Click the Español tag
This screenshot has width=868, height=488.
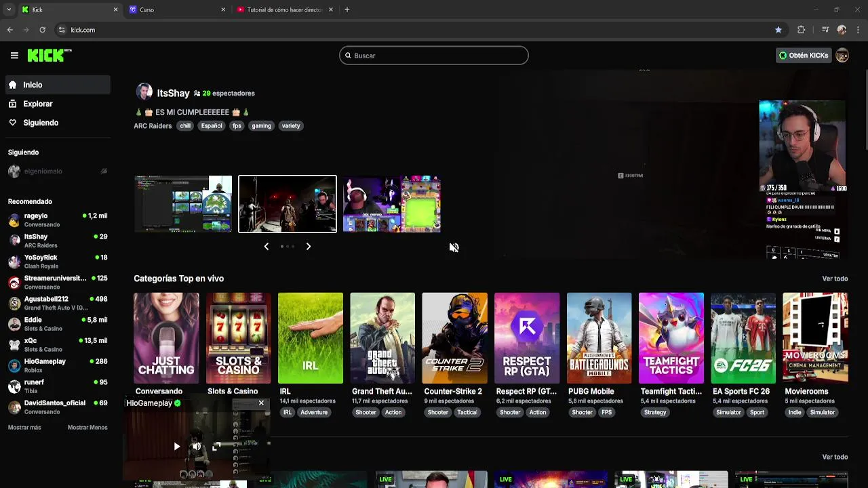212,125
